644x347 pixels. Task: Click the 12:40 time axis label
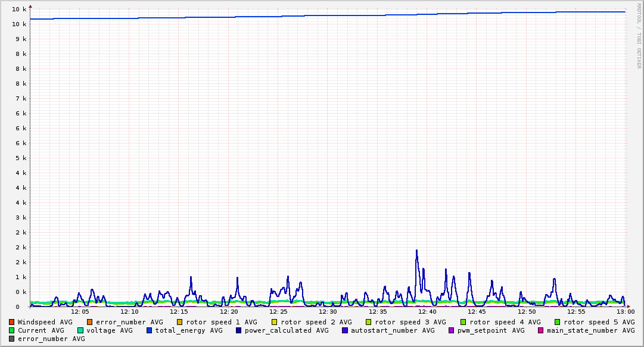[x=427, y=311]
